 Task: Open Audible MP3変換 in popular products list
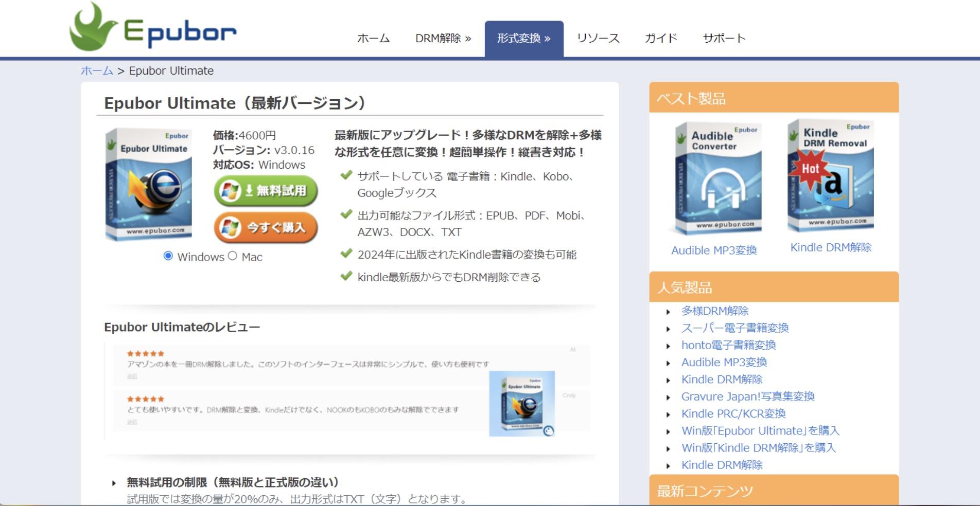pyautogui.click(x=724, y=362)
